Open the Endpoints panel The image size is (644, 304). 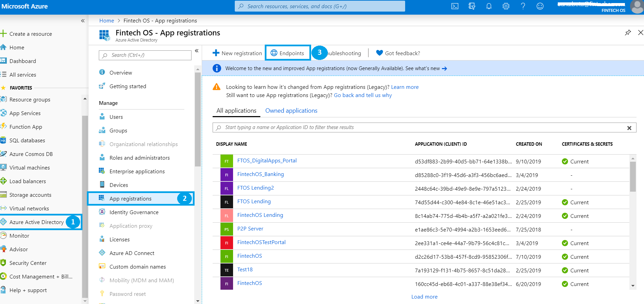tap(288, 53)
